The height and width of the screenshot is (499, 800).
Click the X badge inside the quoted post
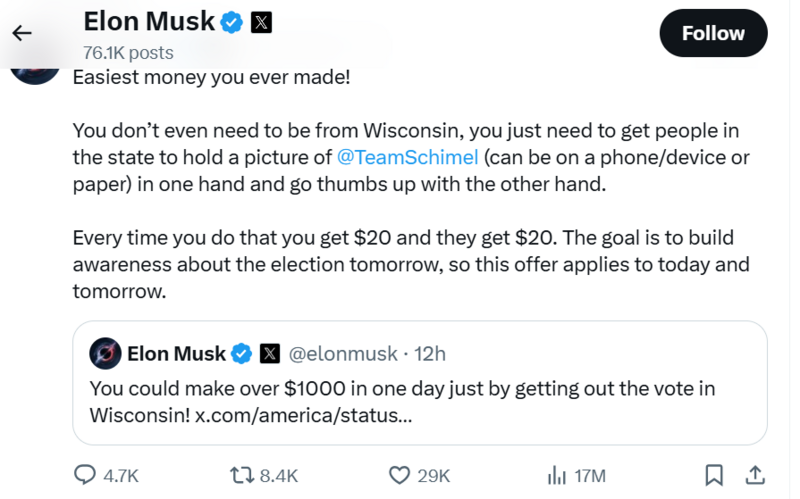269,353
